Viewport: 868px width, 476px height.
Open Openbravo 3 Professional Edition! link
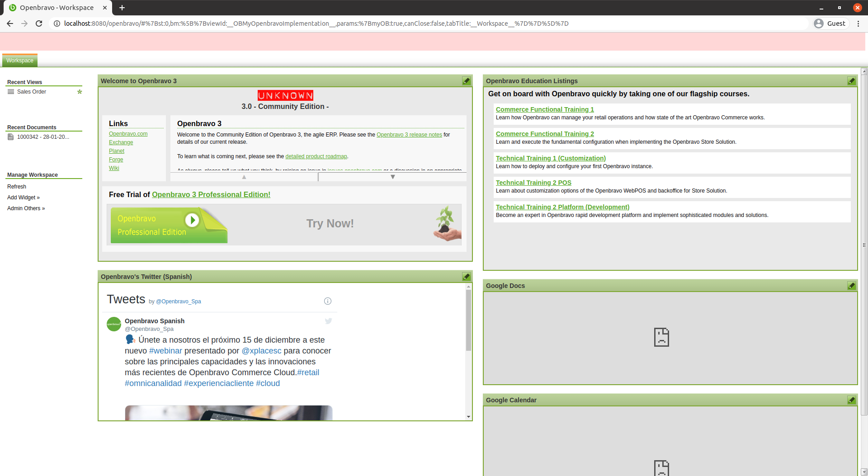point(211,194)
